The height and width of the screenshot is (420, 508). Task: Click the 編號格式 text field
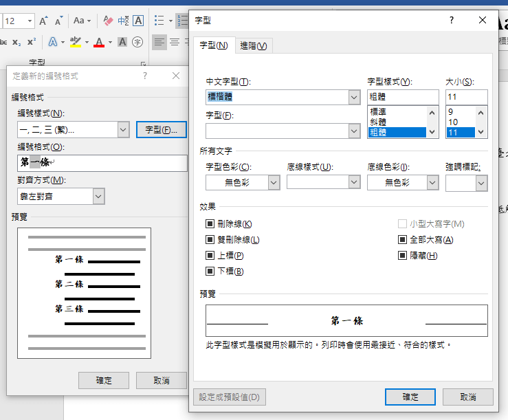[x=103, y=163]
